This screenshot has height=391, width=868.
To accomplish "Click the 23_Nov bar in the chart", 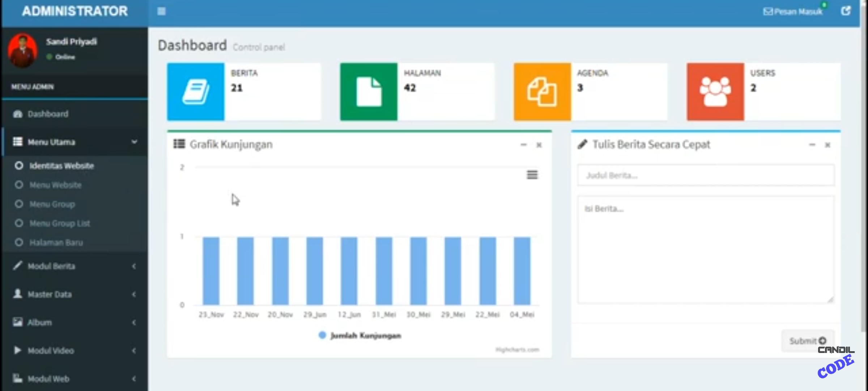I will point(211,271).
